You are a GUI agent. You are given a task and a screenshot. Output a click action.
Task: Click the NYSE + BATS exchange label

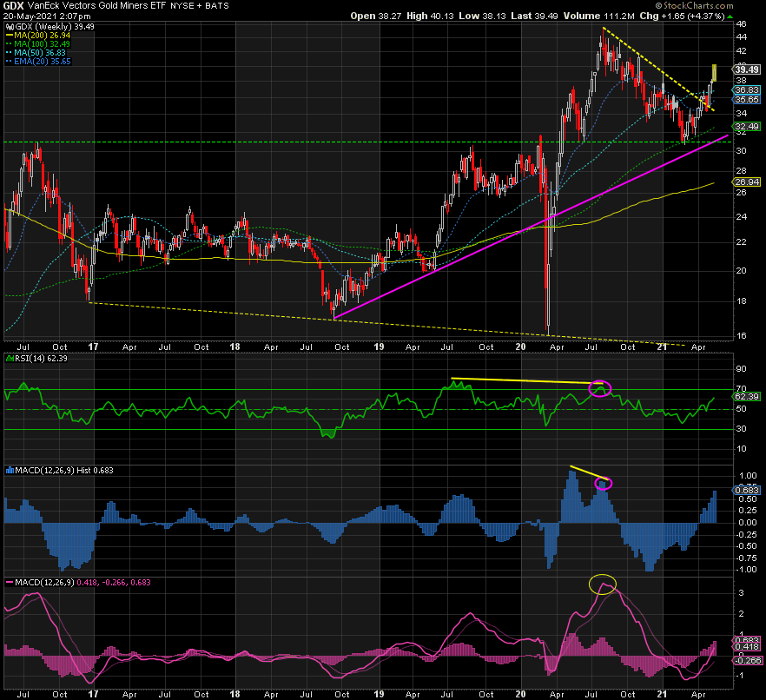[x=200, y=6]
